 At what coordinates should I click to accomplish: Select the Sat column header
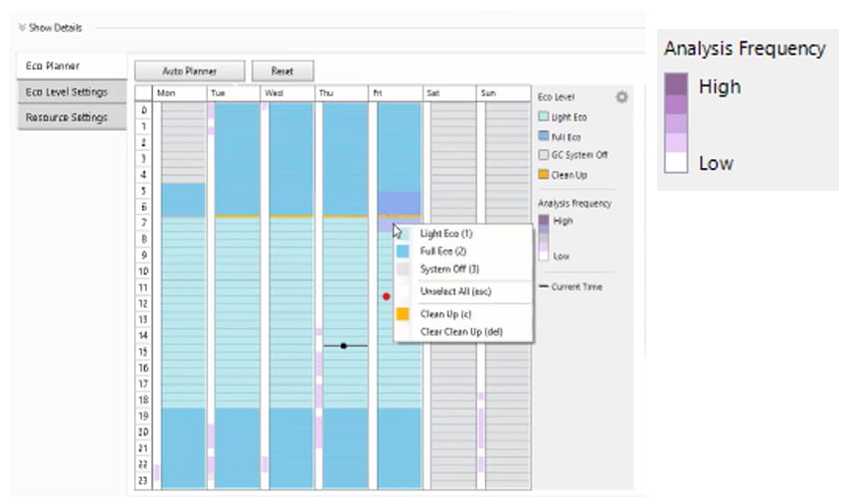coord(449,93)
